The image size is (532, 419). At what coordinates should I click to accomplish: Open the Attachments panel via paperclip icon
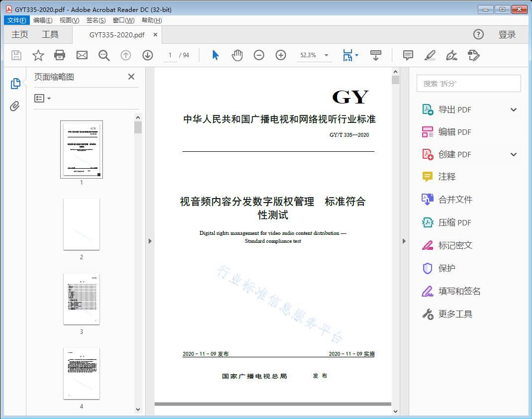(16, 105)
